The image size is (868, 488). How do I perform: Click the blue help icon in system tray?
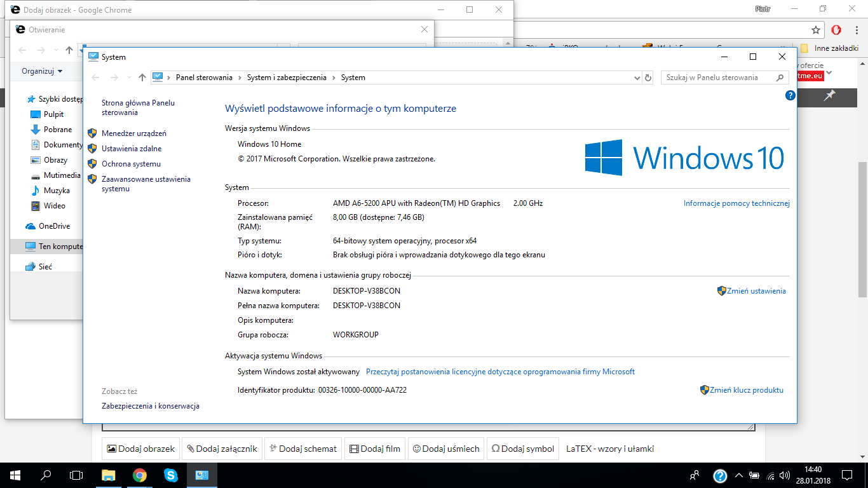720,475
